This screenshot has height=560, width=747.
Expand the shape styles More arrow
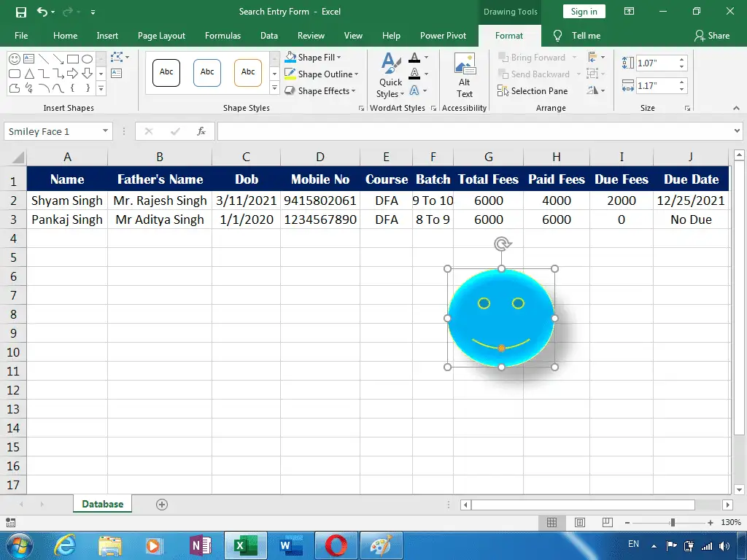coord(274,88)
